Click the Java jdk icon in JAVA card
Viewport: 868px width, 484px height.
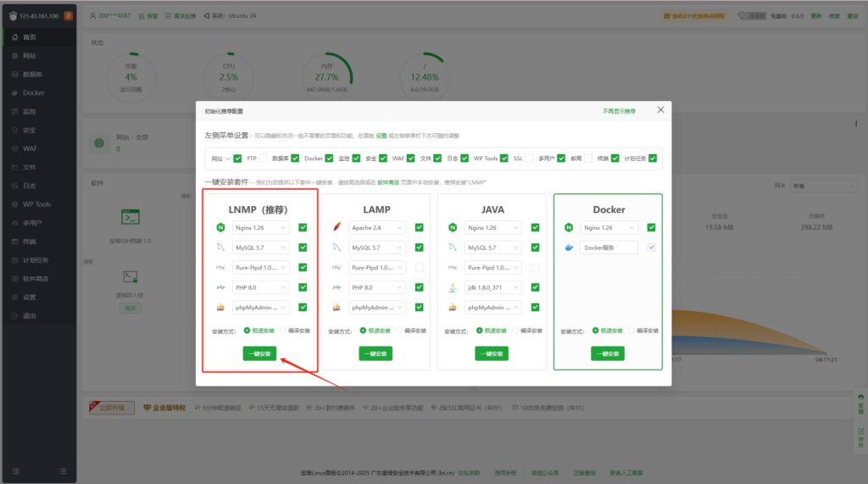453,287
